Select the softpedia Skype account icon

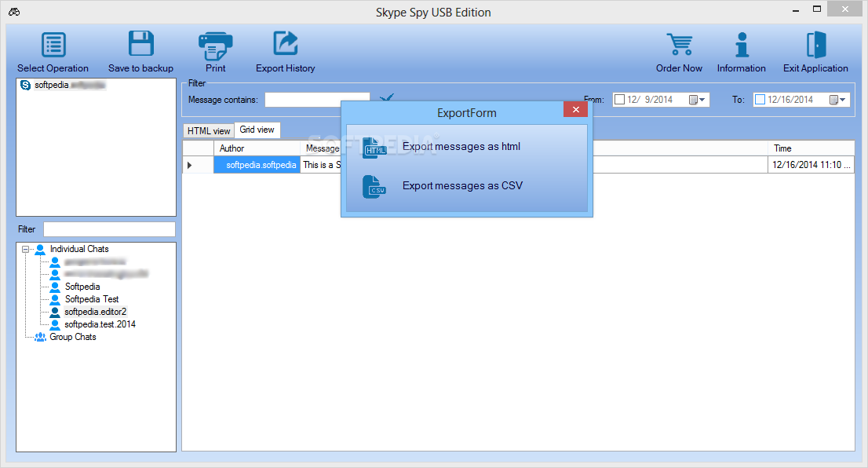click(x=25, y=85)
